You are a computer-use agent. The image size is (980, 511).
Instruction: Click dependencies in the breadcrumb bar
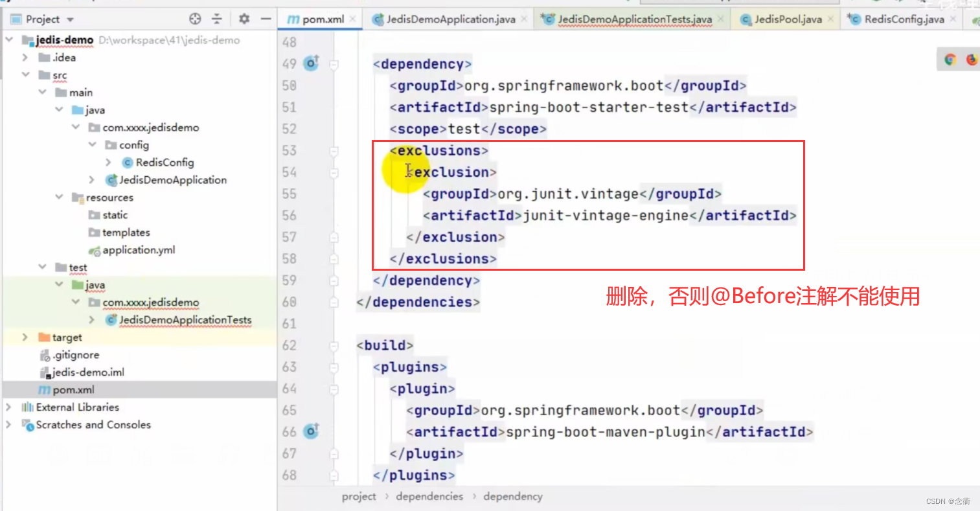pyautogui.click(x=429, y=496)
